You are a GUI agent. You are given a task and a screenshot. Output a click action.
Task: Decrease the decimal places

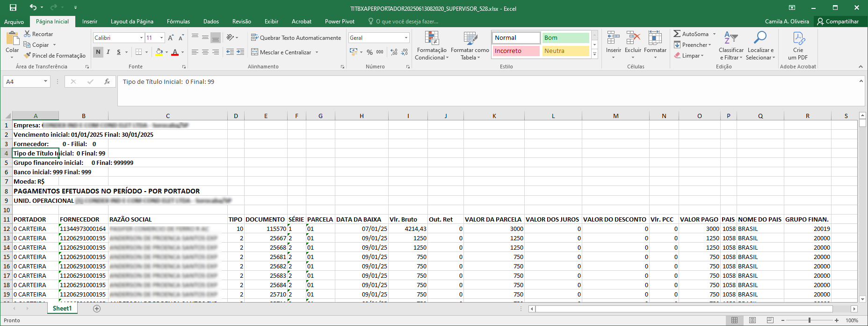(405, 52)
